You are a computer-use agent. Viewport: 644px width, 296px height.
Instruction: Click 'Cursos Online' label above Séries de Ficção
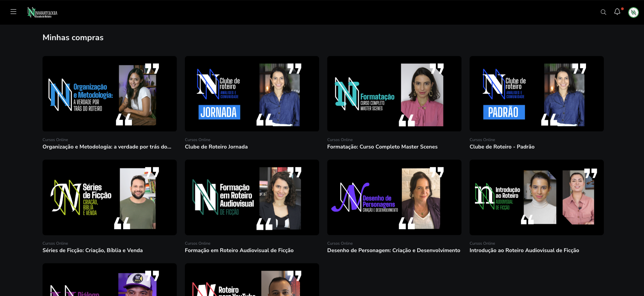(x=55, y=243)
